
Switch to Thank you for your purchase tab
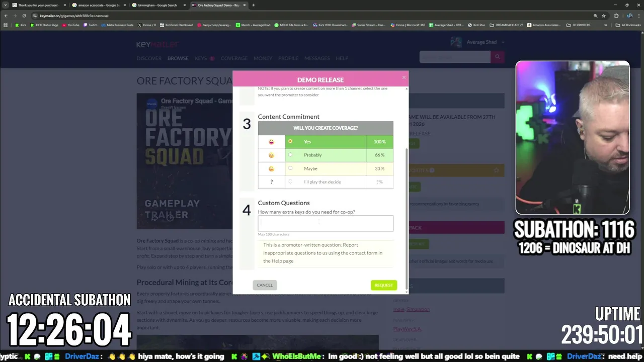pyautogui.click(x=39, y=5)
